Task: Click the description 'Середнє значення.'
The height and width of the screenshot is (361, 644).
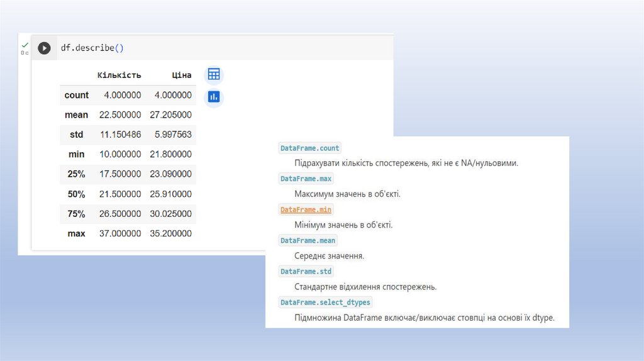Action: coord(329,256)
